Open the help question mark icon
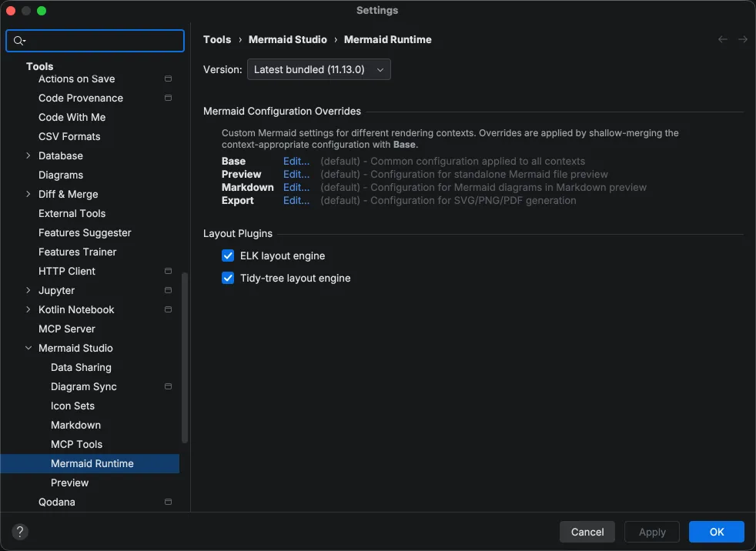Viewport: 756px width, 551px height. coord(19,532)
